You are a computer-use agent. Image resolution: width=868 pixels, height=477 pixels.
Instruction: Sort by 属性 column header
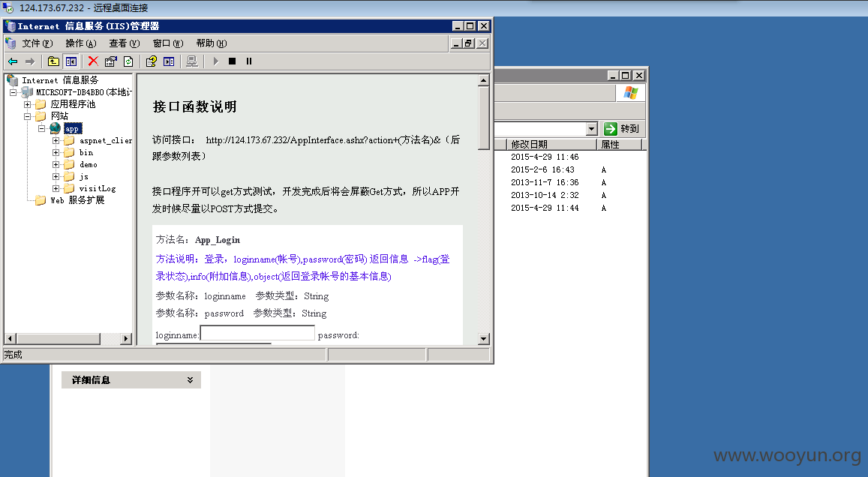click(x=620, y=145)
